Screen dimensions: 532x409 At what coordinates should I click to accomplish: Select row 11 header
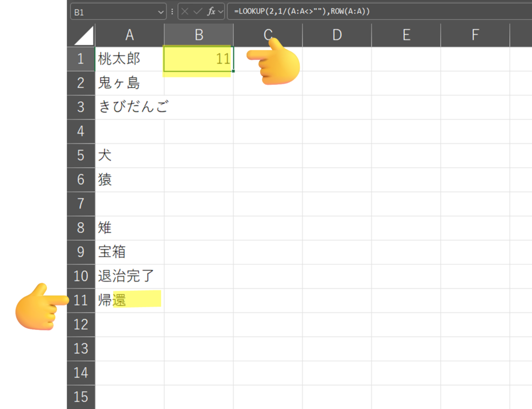click(81, 300)
